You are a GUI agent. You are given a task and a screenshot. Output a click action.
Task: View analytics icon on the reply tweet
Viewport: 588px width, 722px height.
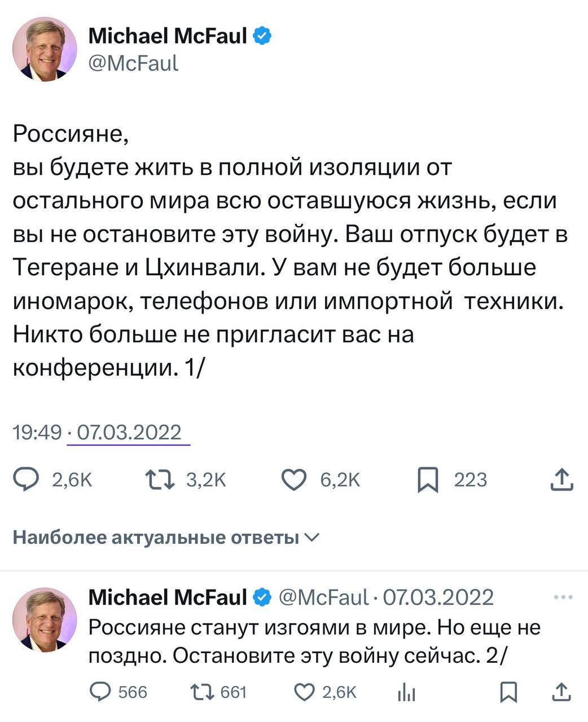click(x=406, y=693)
